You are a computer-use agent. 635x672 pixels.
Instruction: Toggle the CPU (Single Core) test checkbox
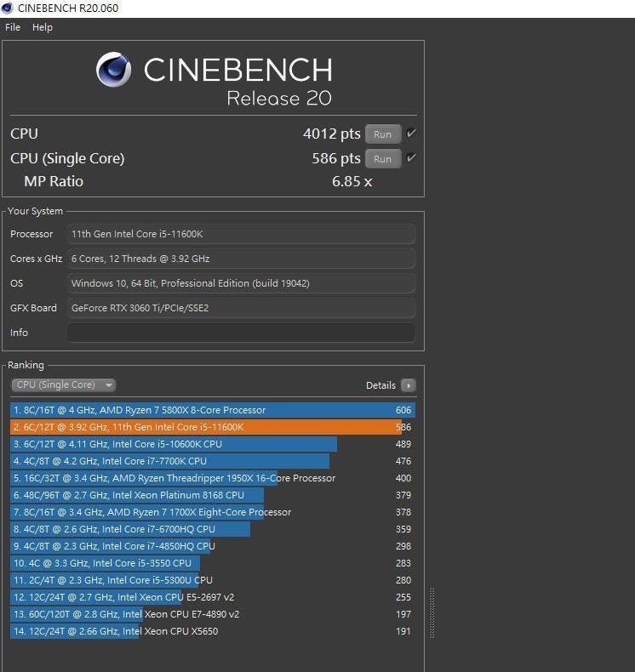coord(411,158)
